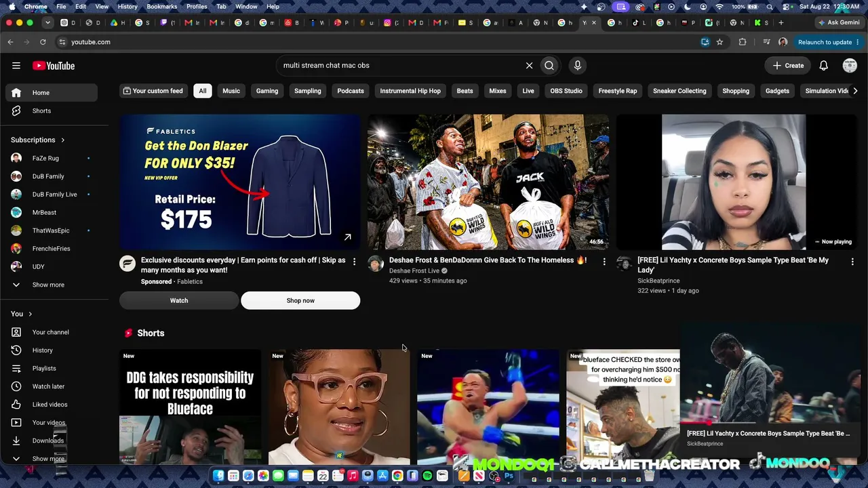Click the magnifying glass search button

click(549, 66)
